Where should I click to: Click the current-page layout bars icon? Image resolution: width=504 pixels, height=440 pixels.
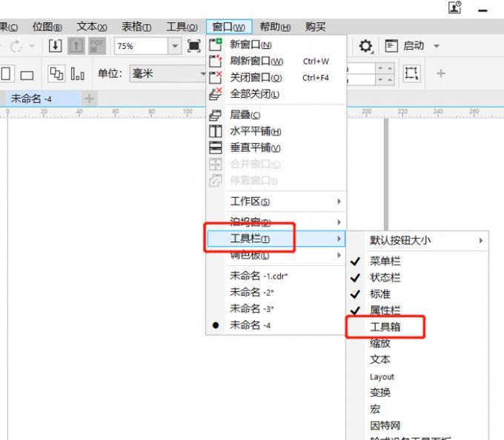[x=78, y=74]
